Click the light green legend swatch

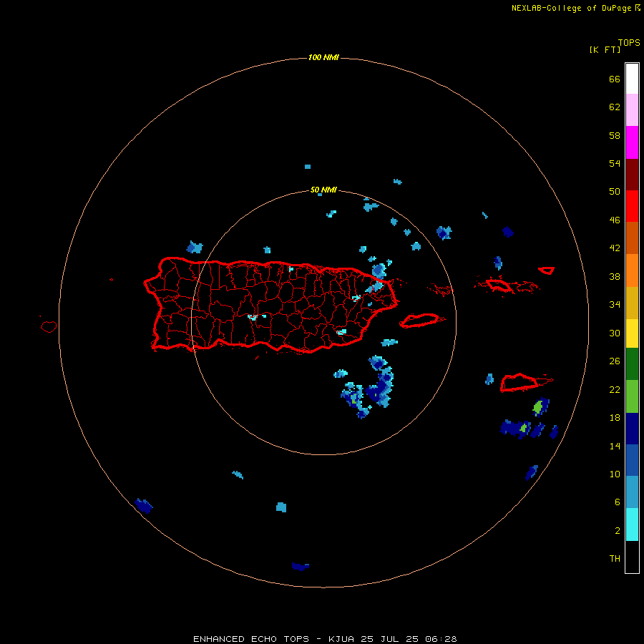coord(632,396)
